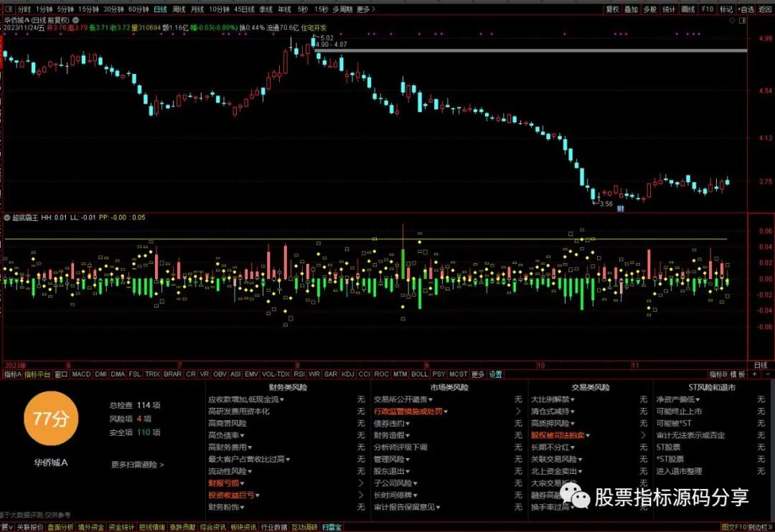Select the 15分钟 period

(x=89, y=9)
